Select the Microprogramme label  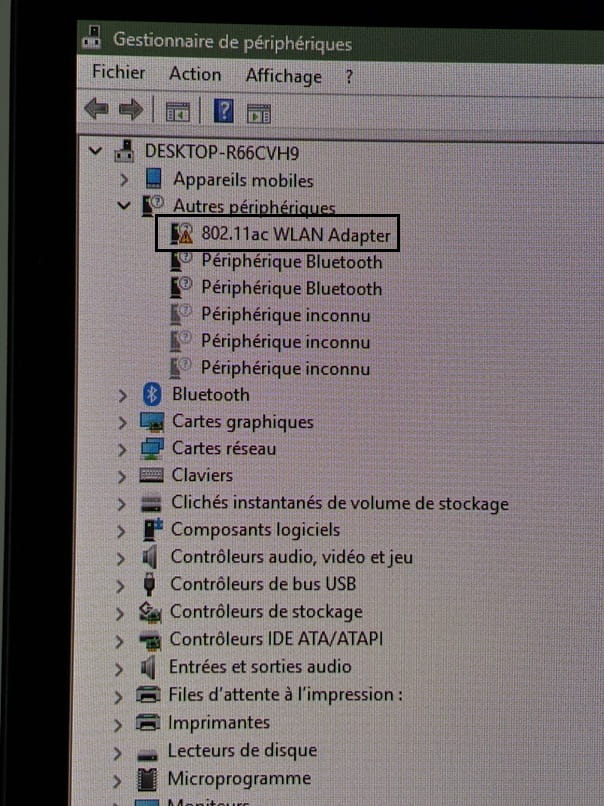239,779
